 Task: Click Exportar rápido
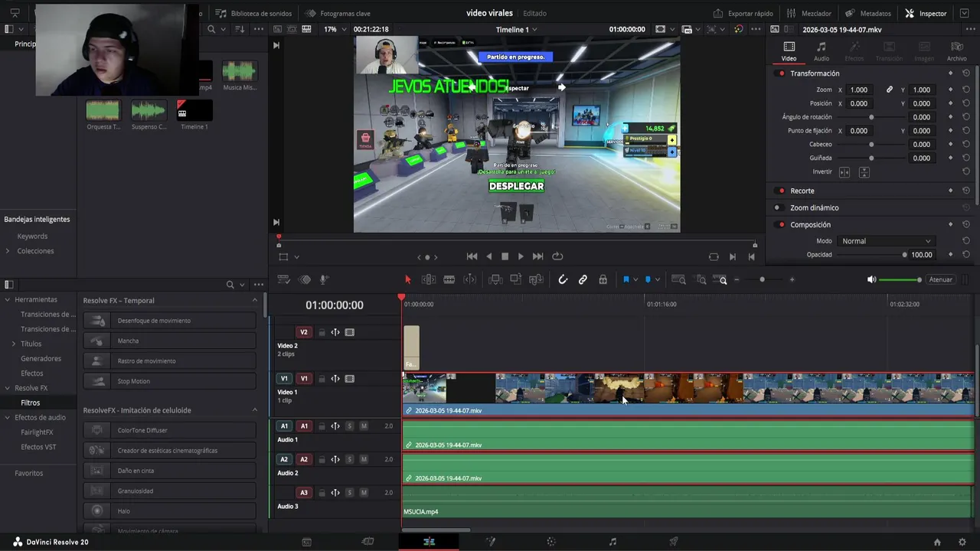[x=743, y=13]
